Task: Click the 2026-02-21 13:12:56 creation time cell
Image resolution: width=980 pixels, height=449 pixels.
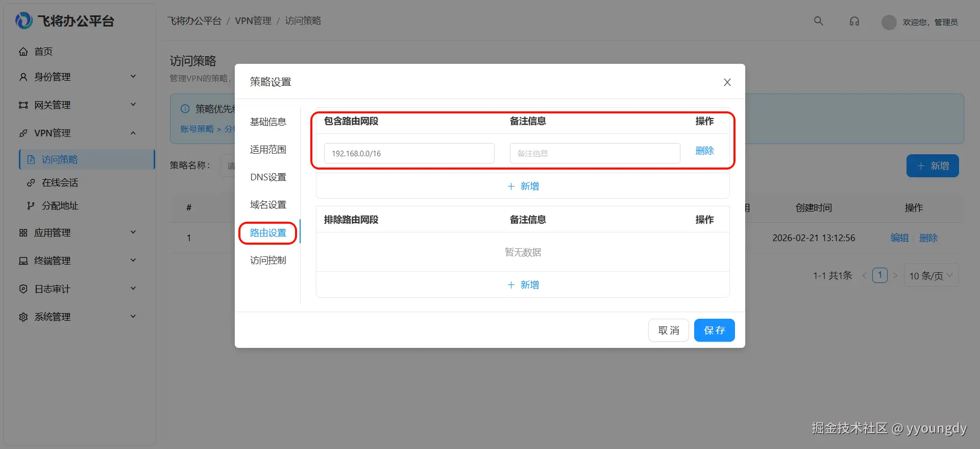Action: coord(814,238)
